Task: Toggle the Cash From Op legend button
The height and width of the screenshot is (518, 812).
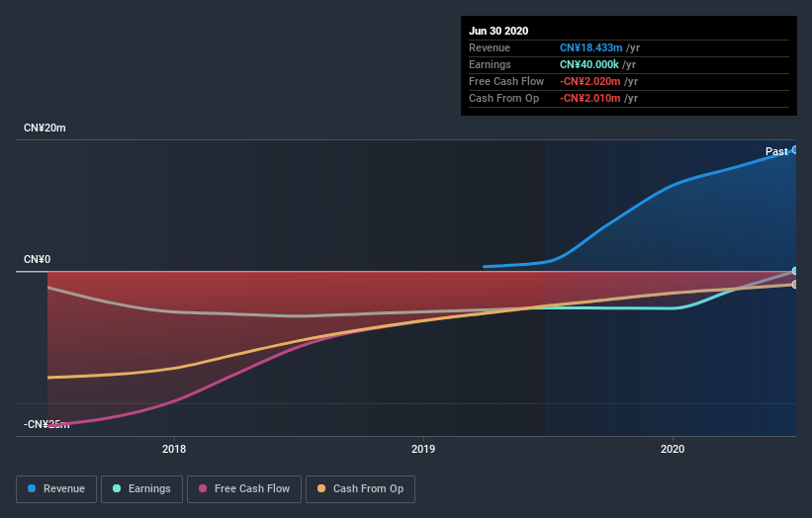Action: click(x=360, y=489)
